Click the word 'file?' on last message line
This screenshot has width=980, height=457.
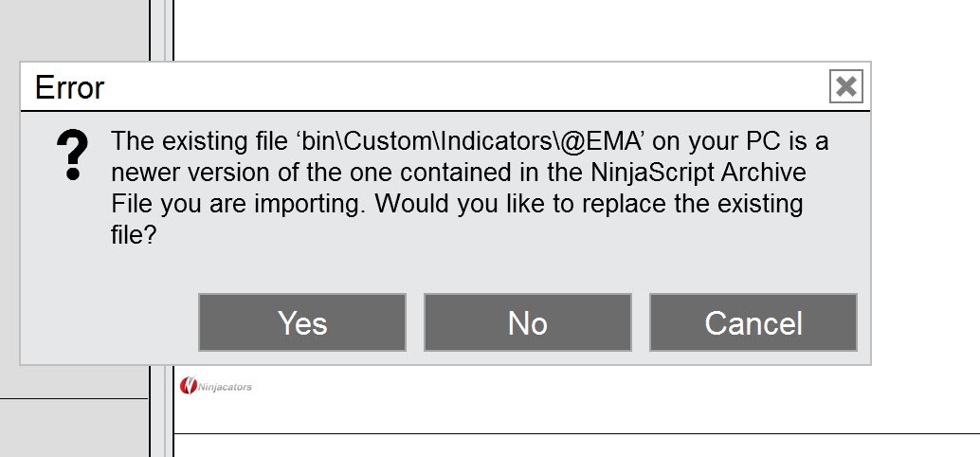pyautogui.click(x=133, y=233)
